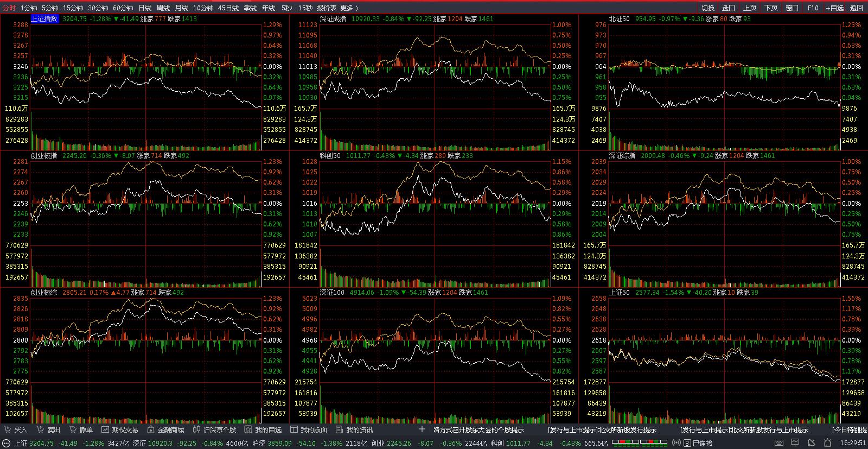Click the 卖出 (sell) cart icon
Image resolution: width=868 pixels, height=449 pixels.
coord(40,429)
